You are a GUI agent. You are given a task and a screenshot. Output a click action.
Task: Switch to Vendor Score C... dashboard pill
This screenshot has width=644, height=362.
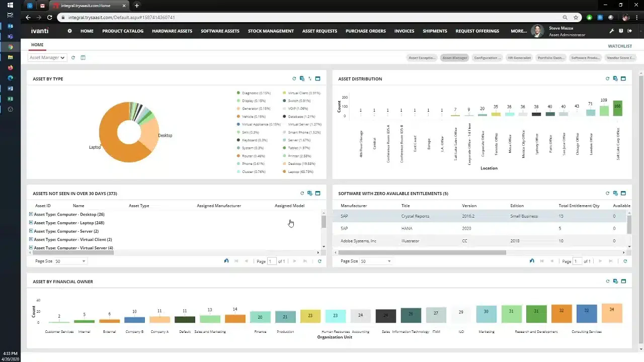coord(621,58)
